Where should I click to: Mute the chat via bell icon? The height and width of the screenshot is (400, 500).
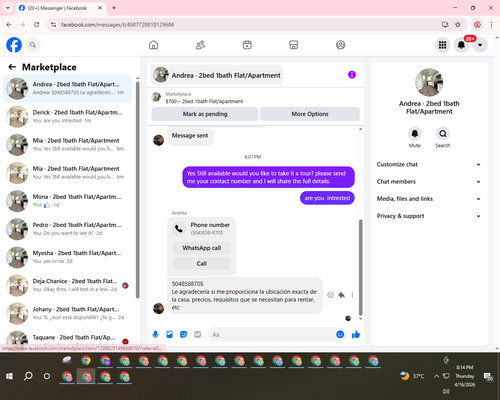coord(415,134)
